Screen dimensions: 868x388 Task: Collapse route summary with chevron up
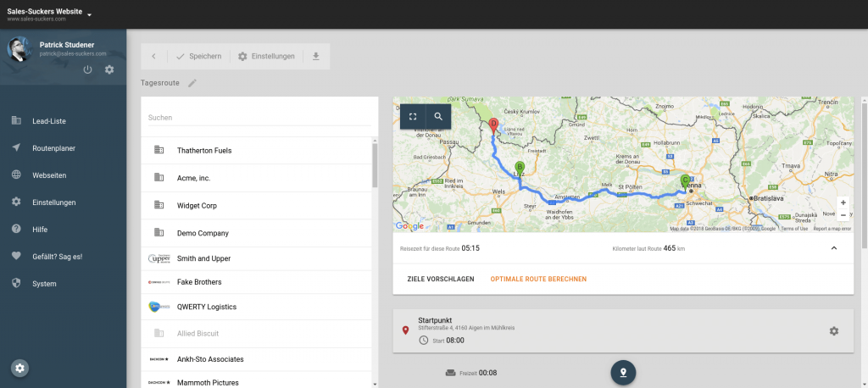tap(834, 248)
